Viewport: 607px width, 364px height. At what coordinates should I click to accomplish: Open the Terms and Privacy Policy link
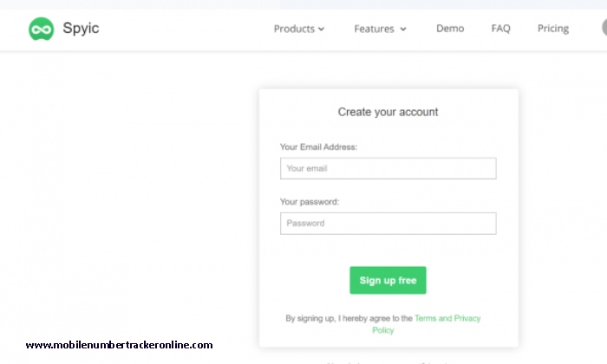click(447, 319)
